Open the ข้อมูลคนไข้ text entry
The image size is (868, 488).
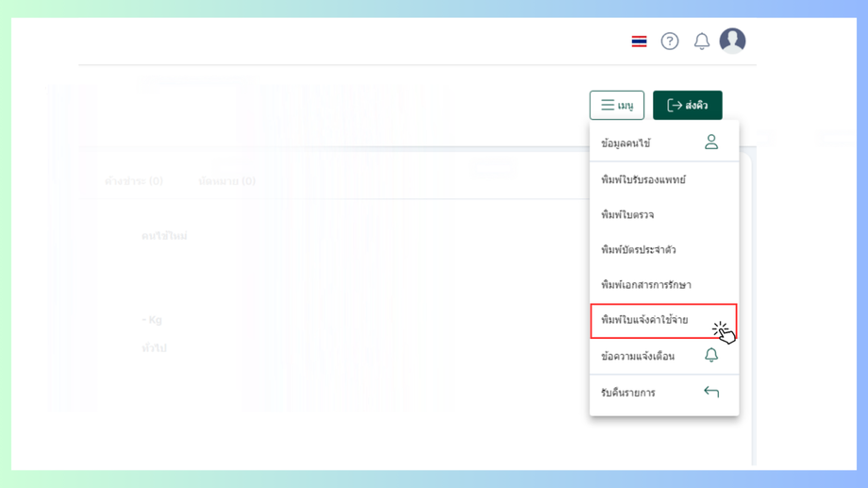[626, 143]
